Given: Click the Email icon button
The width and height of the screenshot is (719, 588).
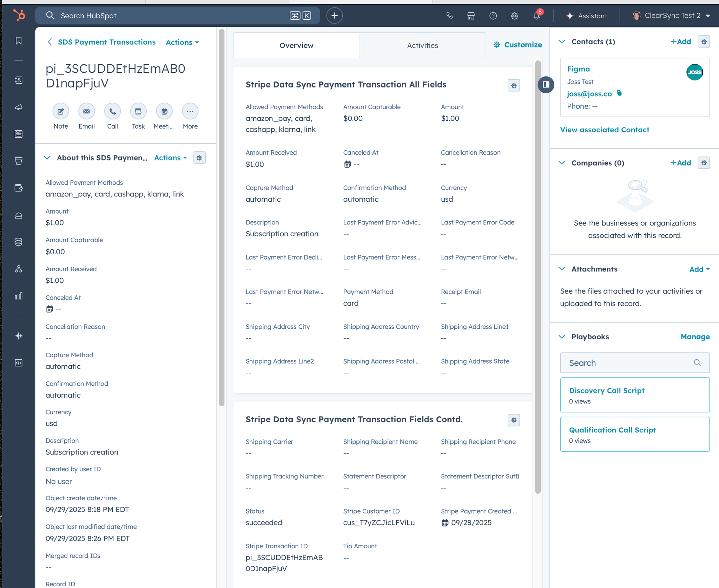Looking at the screenshot, I should tap(86, 112).
